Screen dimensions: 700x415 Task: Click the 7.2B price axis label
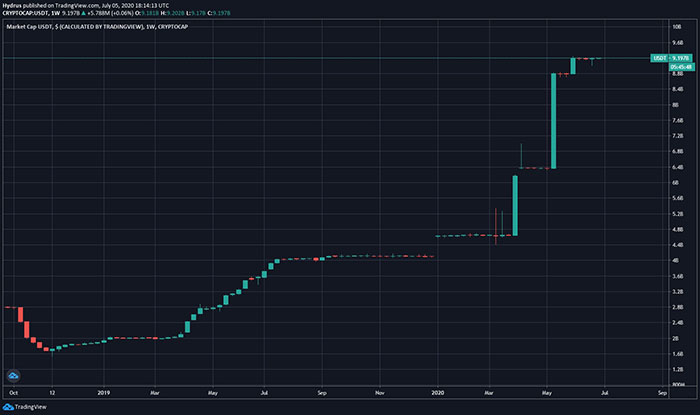[678, 136]
